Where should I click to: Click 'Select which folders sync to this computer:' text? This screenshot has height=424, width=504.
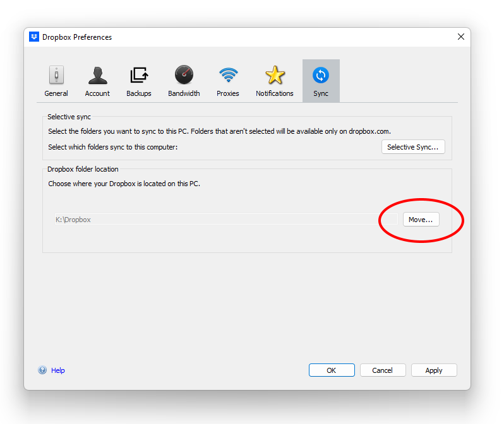point(113,147)
